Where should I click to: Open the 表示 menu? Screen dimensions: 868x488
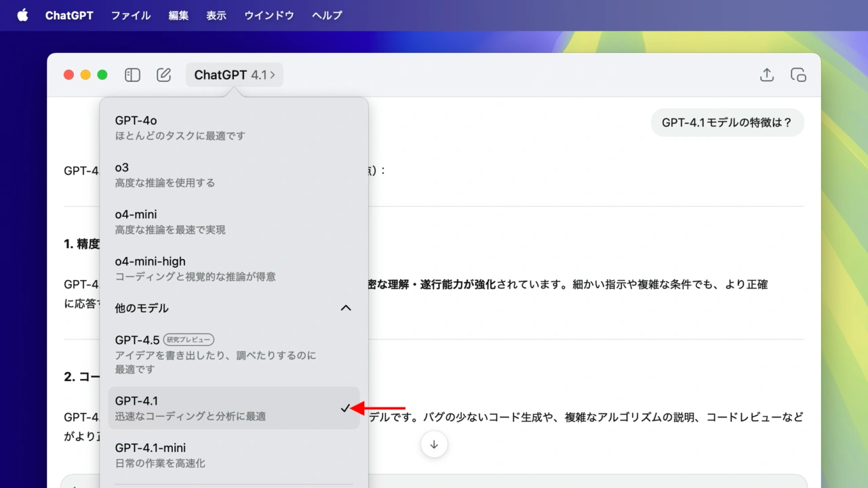(216, 15)
